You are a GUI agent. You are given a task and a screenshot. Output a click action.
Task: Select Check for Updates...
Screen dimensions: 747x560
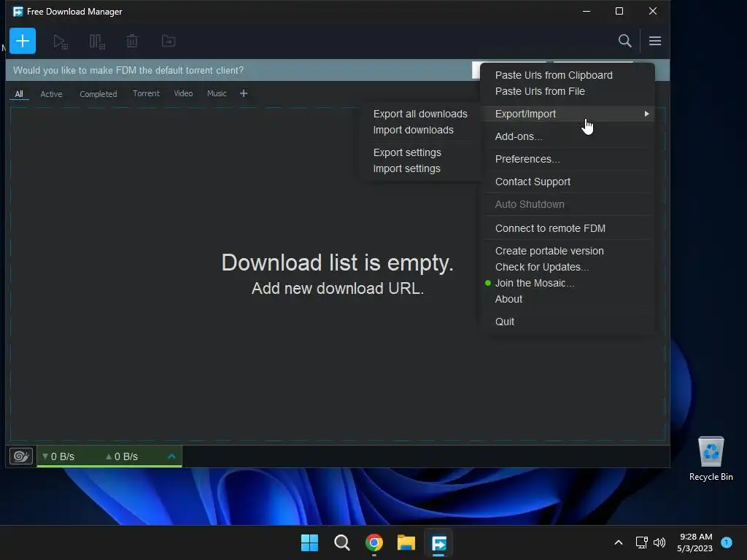coord(542,267)
